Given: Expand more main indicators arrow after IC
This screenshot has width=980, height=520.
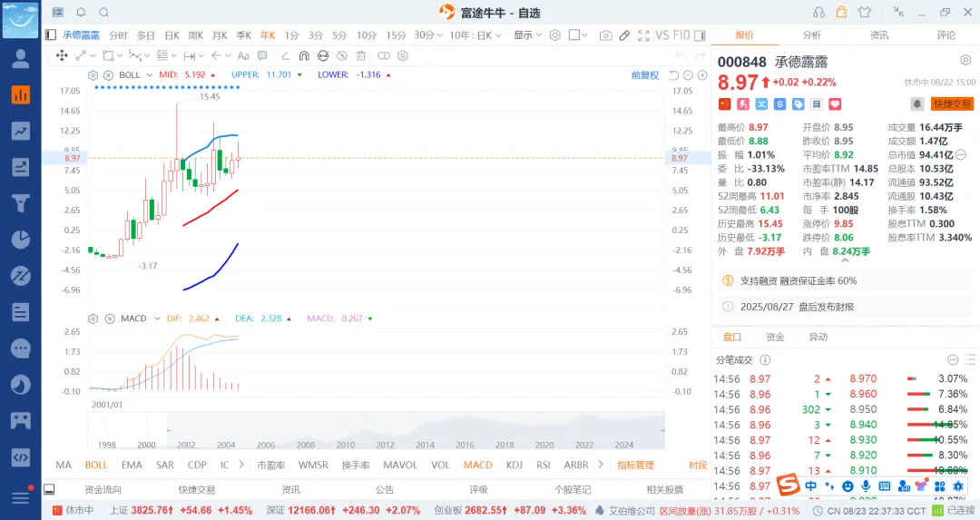Looking at the screenshot, I should tap(241, 465).
